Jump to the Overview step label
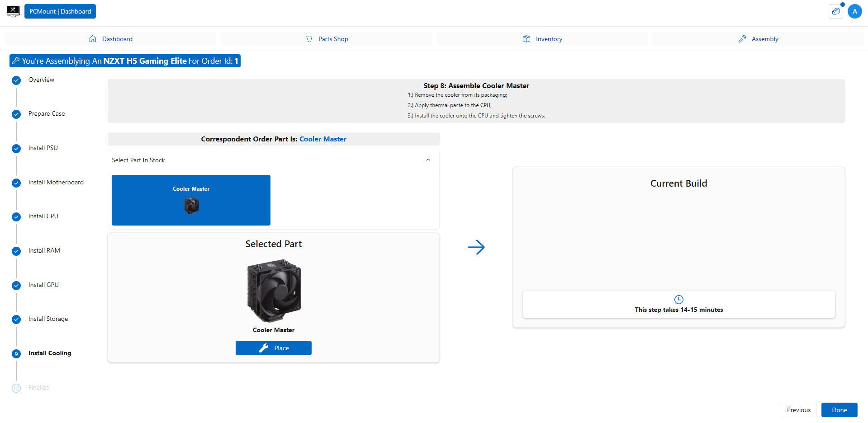 (x=41, y=80)
